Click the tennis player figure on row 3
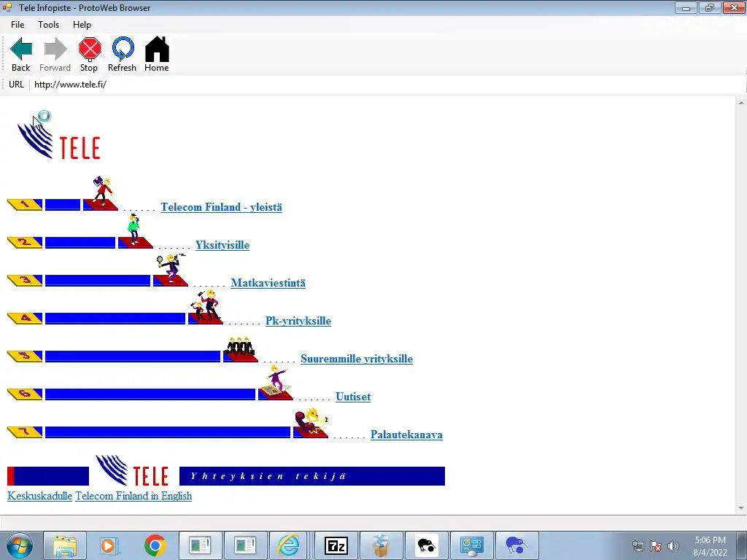Image resolution: width=747 pixels, height=560 pixels. pos(170,268)
